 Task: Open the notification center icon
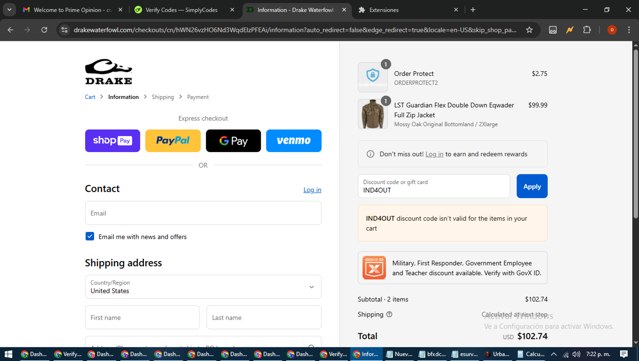tap(624, 354)
